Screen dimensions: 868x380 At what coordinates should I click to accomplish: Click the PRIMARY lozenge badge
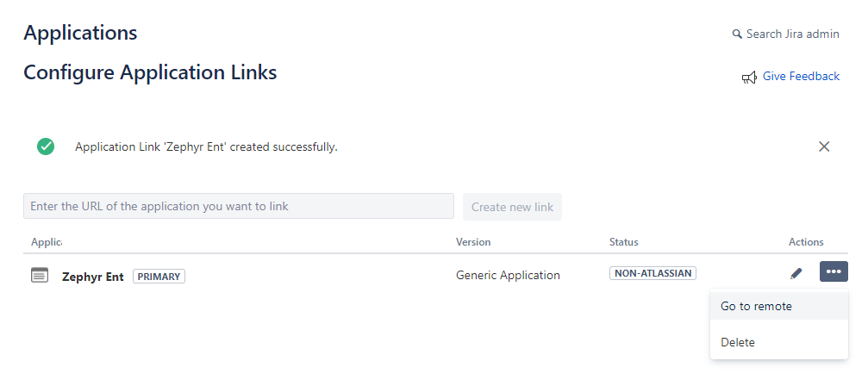pos(159,277)
